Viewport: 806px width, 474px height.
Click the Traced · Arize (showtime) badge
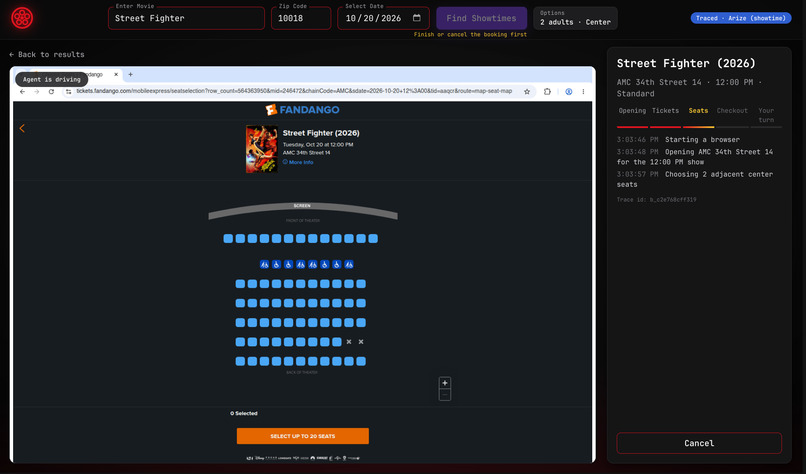(741, 18)
